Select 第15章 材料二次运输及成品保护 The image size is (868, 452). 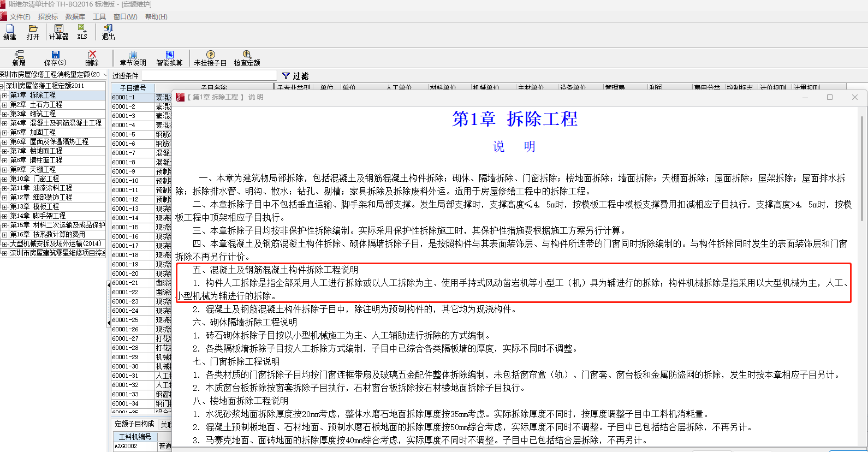(57, 225)
